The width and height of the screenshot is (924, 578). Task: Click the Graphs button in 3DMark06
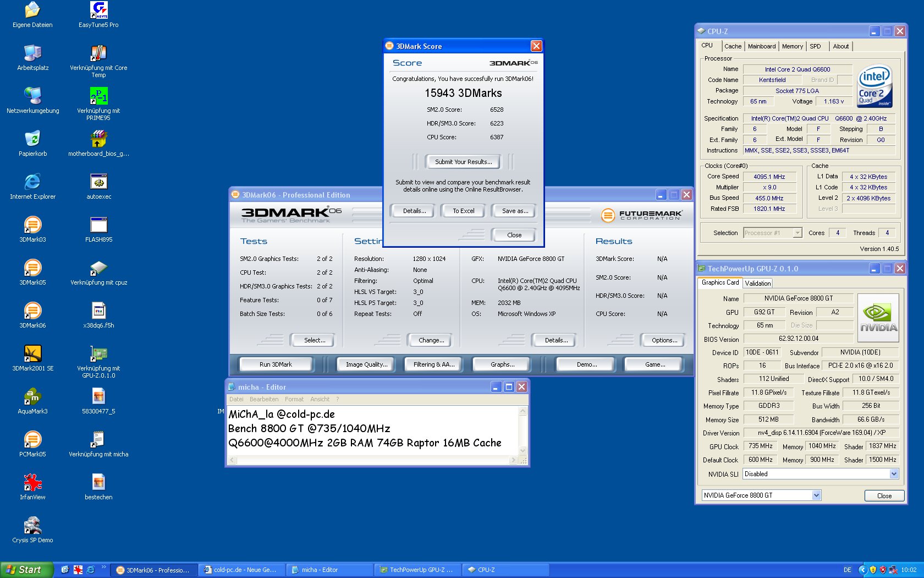(503, 364)
